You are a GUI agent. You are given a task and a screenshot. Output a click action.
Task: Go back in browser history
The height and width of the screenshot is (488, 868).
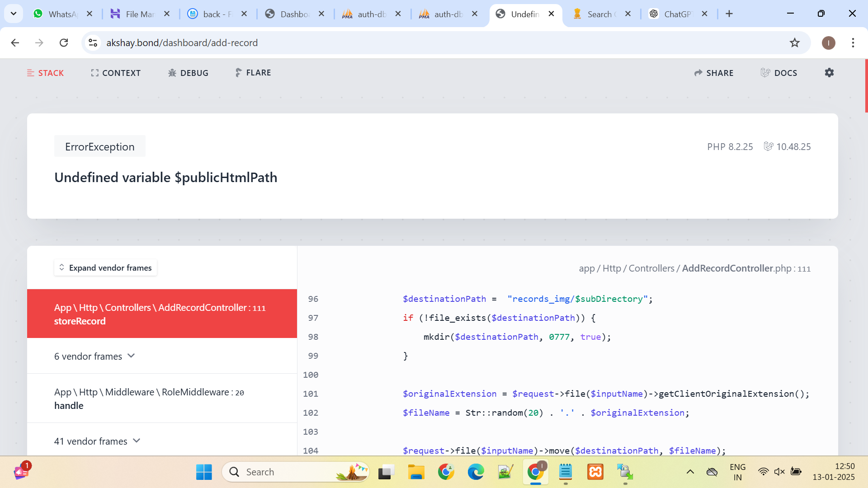[x=15, y=42]
